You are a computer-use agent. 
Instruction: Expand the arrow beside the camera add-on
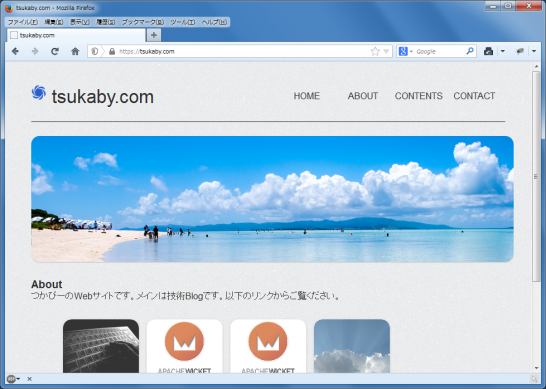502,52
